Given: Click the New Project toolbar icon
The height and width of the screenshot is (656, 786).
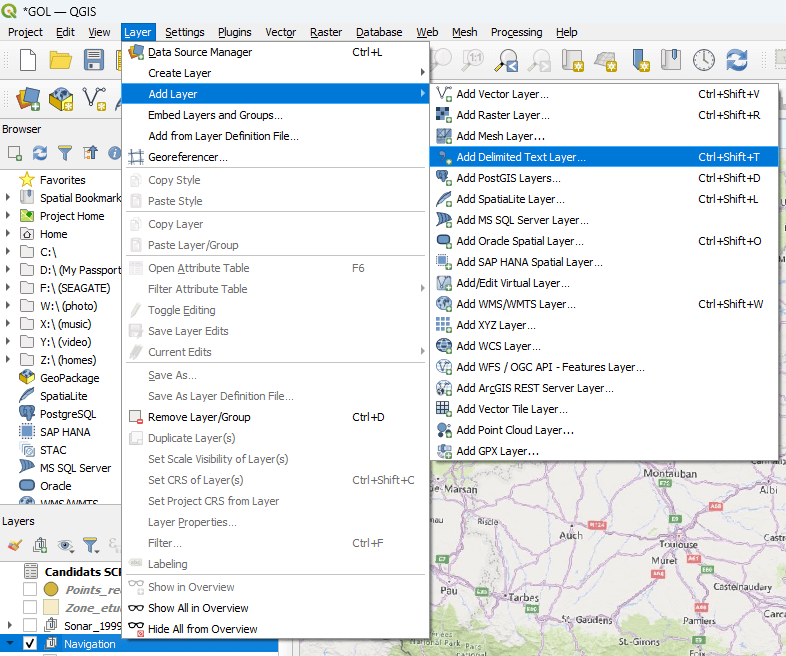Looking at the screenshot, I should pos(28,60).
